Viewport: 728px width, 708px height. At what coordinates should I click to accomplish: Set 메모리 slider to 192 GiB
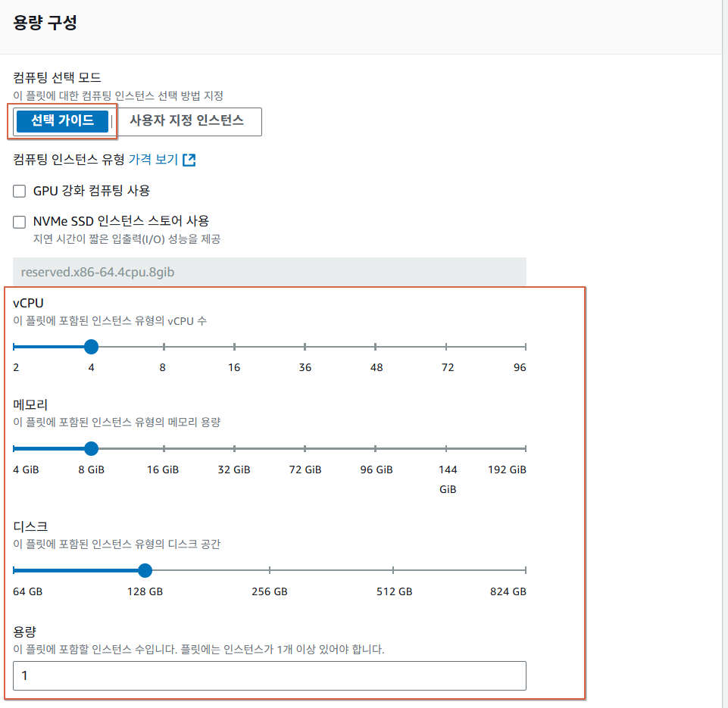[x=525, y=448]
